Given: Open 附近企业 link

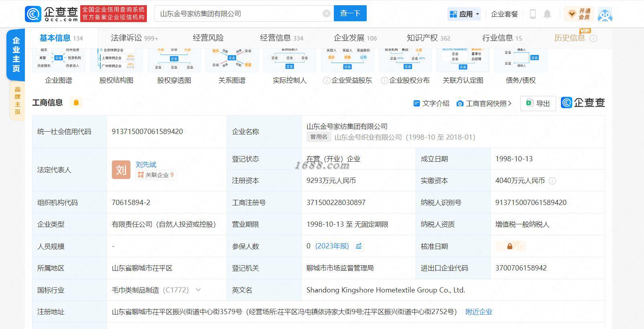Looking at the screenshot, I should pyautogui.click(x=479, y=312).
